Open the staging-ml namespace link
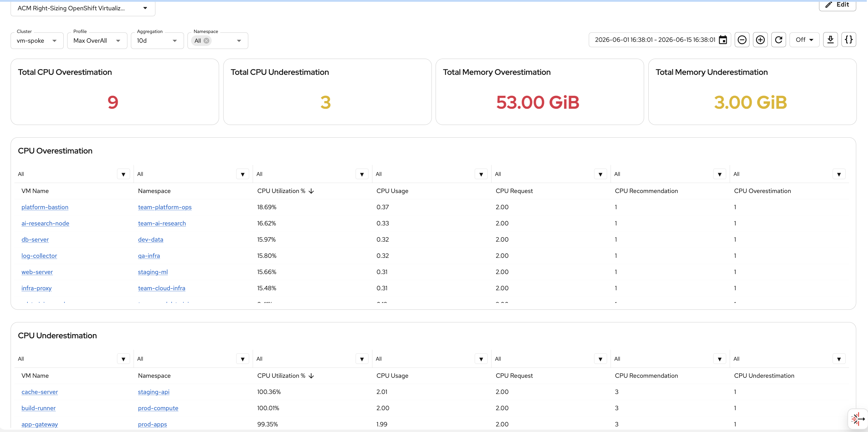 (153, 272)
